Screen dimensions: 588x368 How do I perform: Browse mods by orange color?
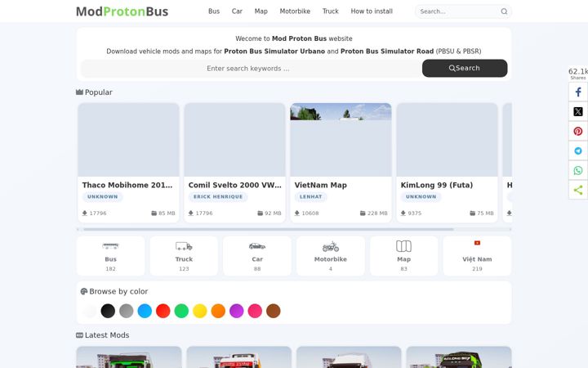[x=218, y=311]
